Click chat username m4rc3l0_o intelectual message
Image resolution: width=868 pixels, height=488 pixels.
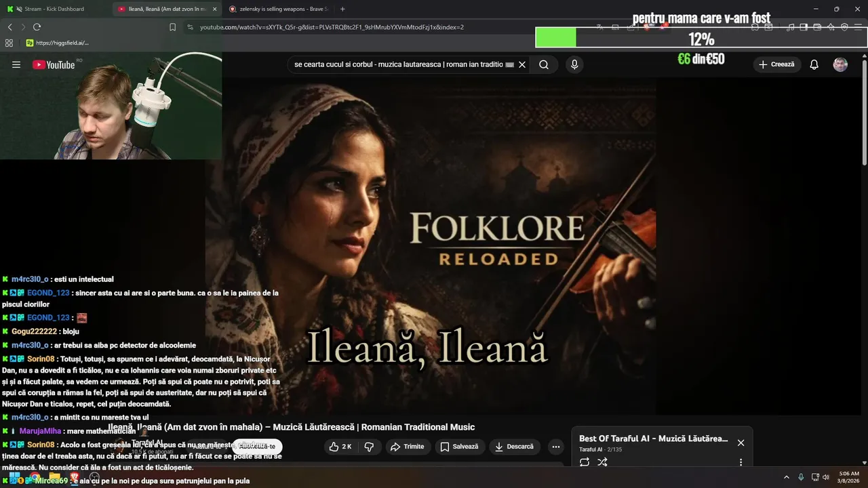tap(30, 279)
